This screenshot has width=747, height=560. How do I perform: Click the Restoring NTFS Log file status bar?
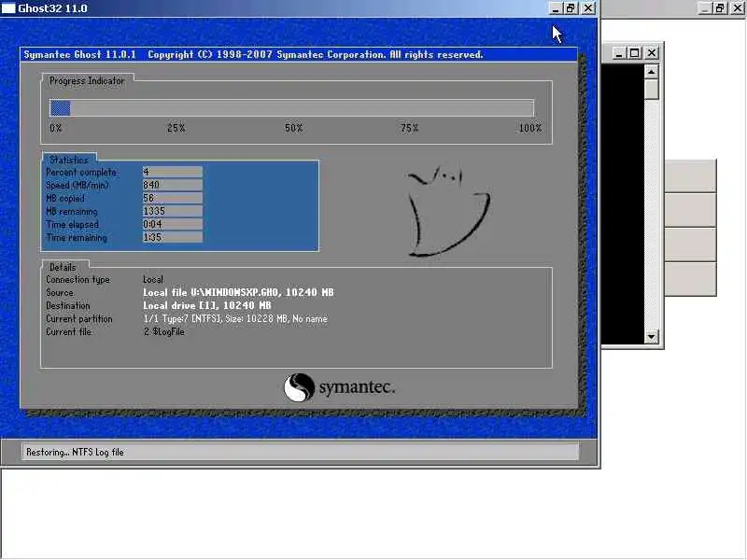coord(301,452)
